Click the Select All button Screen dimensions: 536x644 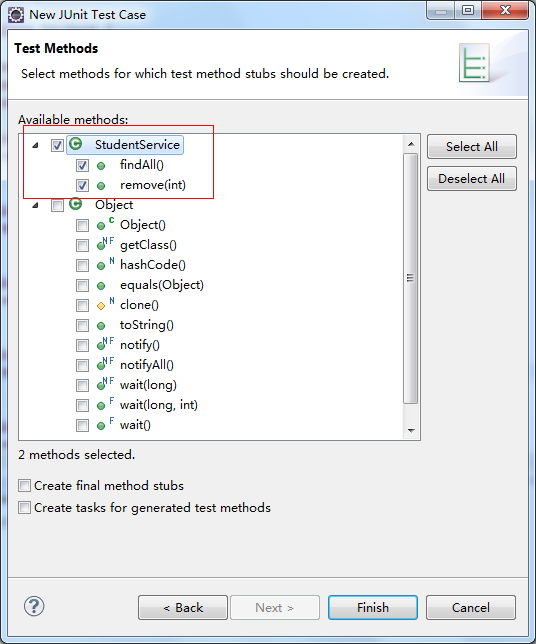coord(472,147)
